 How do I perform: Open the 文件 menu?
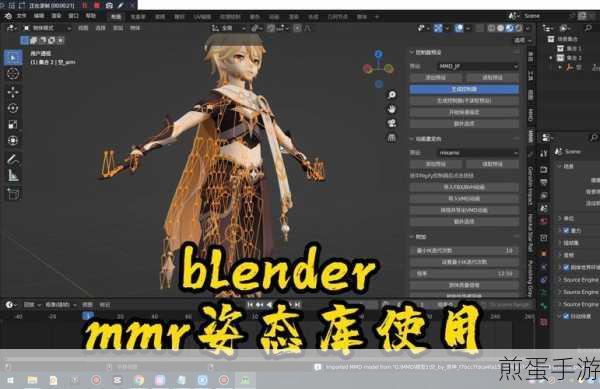pos(21,16)
